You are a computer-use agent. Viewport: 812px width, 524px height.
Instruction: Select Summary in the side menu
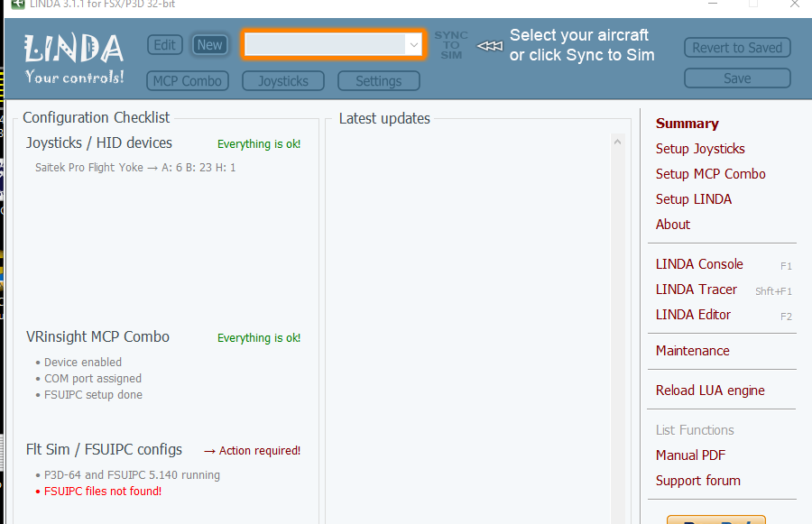coord(687,124)
